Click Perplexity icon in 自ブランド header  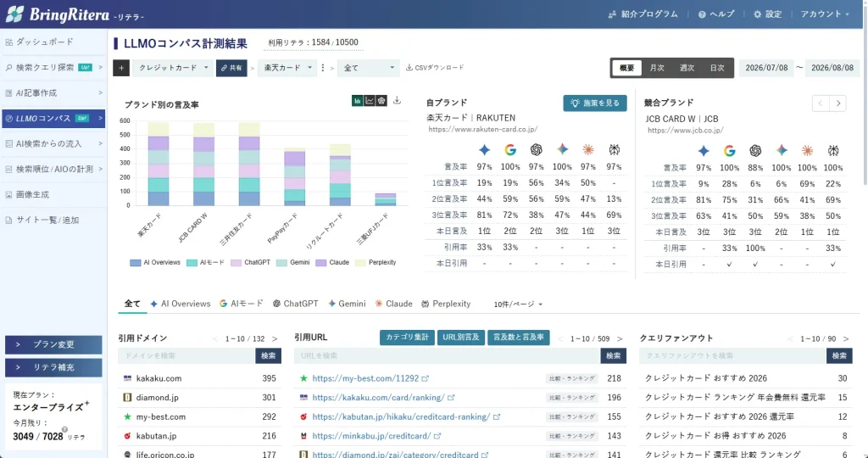tap(614, 149)
